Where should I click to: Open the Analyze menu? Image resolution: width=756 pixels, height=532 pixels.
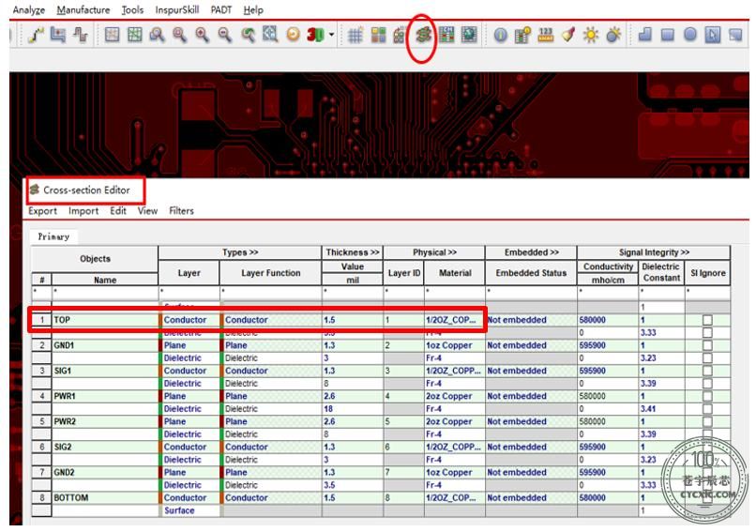point(29,10)
